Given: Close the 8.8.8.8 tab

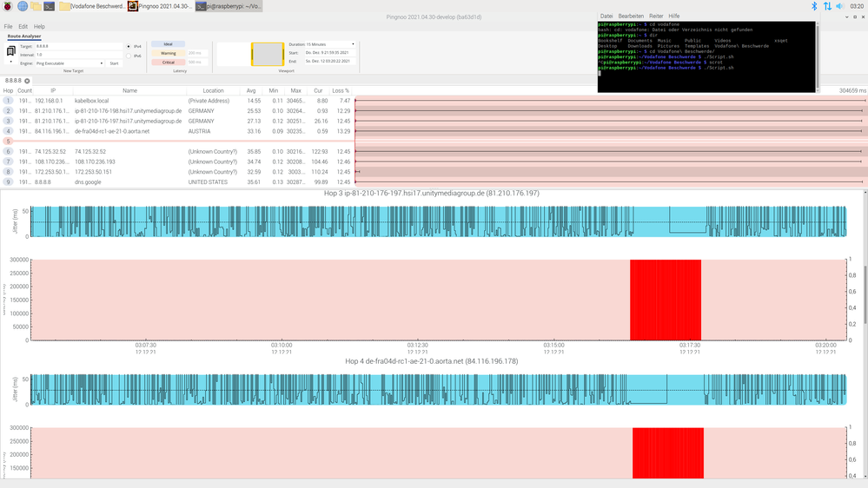Looking at the screenshot, I should click(x=27, y=81).
